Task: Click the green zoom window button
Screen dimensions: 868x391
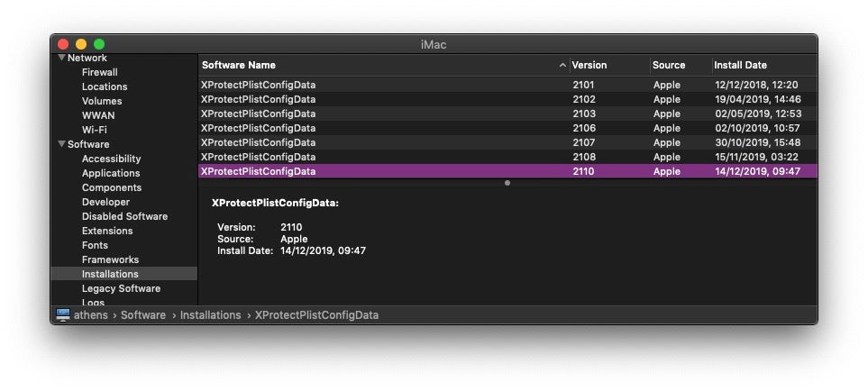Action: coord(99,44)
